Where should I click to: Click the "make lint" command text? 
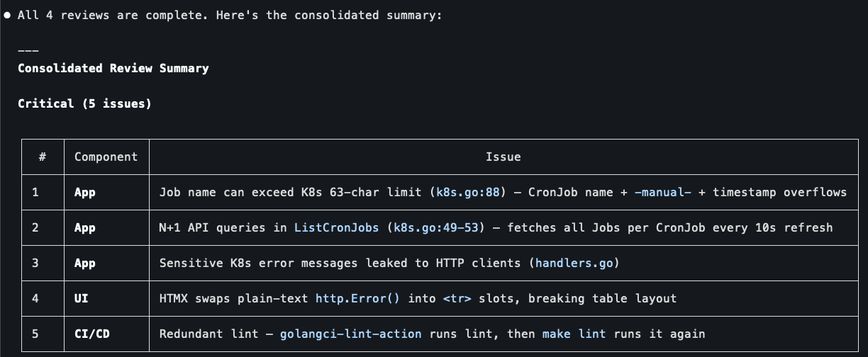click(x=574, y=334)
